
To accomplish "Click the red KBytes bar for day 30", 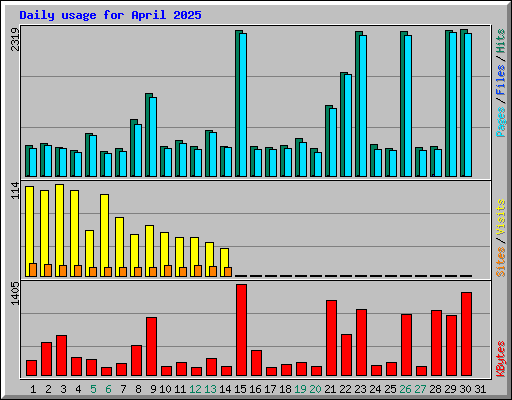I will coord(466,334).
